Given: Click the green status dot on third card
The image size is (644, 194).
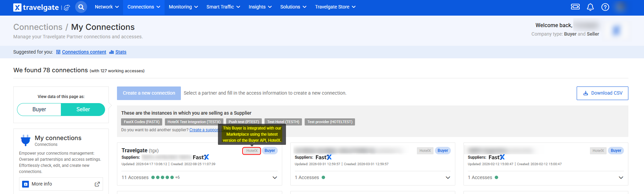Looking at the screenshot, I should (496, 177).
